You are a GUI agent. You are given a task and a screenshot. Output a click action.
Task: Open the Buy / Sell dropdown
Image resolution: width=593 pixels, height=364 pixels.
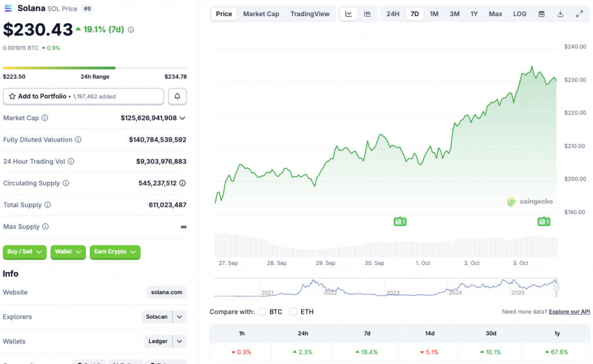point(25,252)
